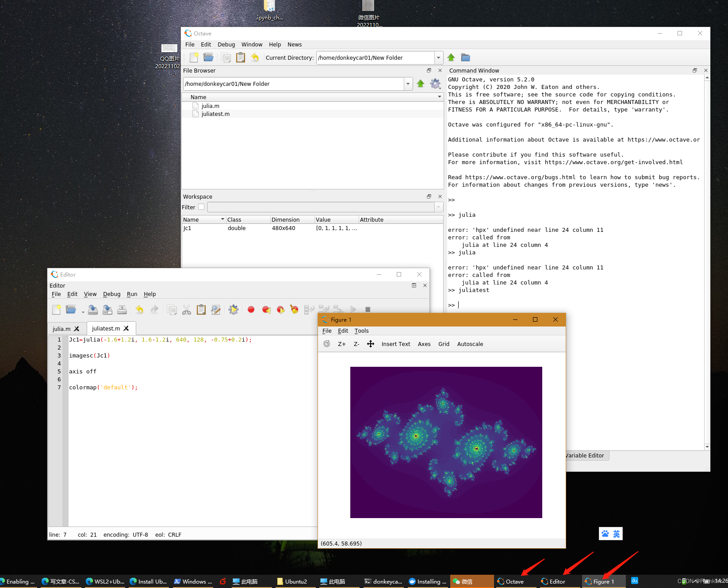Open the file path dropdown in File Browser

(408, 84)
